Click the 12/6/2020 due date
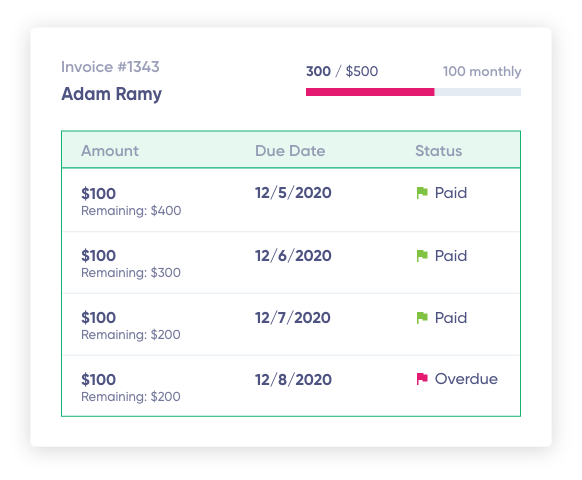This screenshot has width=582, height=480. click(x=293, y=256)
